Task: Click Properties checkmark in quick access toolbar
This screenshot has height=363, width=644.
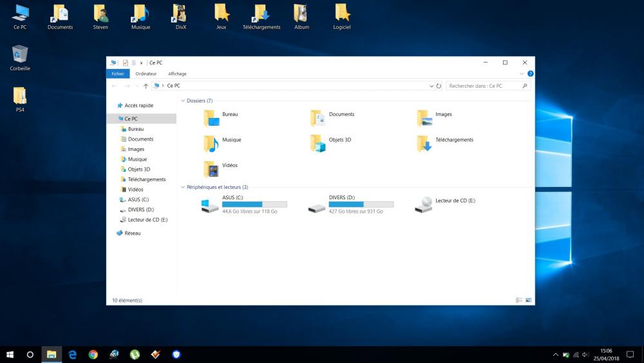Action: [126, 63]
